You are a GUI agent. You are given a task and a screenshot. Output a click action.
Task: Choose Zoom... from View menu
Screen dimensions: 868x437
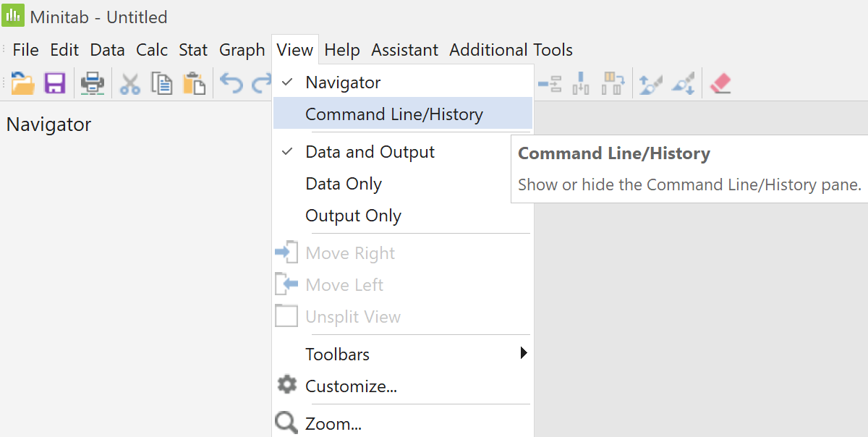(403, 423)
